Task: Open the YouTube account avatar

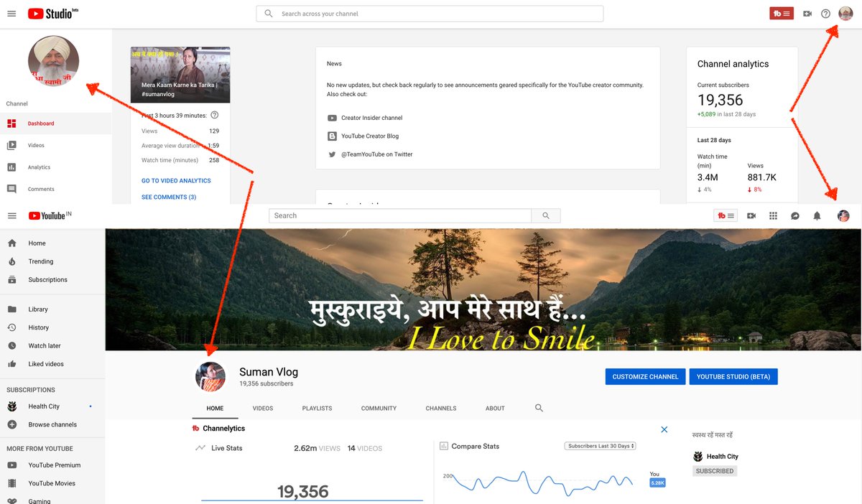Action: 844,215
